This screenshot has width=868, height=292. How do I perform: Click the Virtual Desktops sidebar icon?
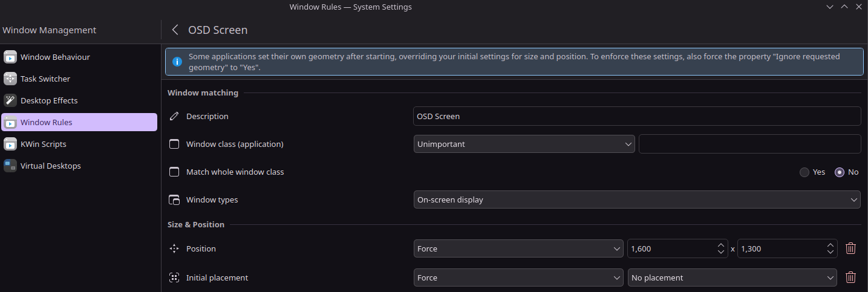click(10, 166)
